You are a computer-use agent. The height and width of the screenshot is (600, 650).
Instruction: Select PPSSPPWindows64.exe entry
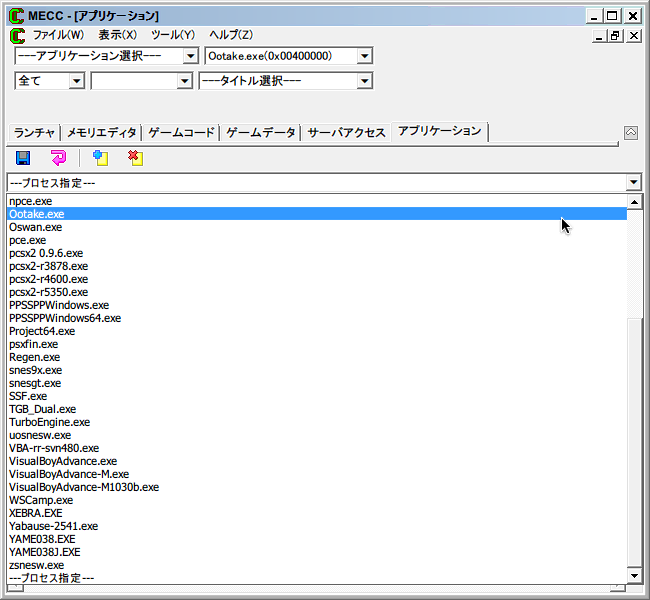click(317, 318)
